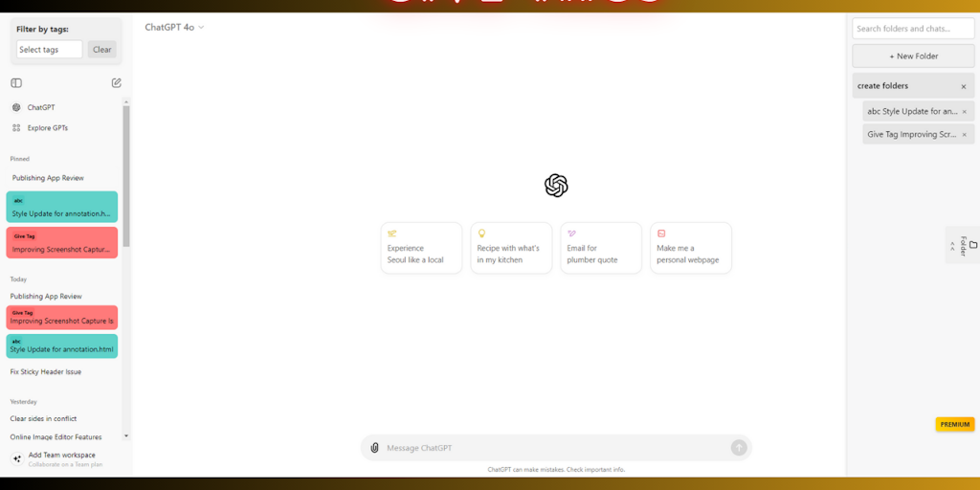This screenshot has height=490, width=980.
Task: Click the OpenAI logo in center
Action: (x=556, y=186)
